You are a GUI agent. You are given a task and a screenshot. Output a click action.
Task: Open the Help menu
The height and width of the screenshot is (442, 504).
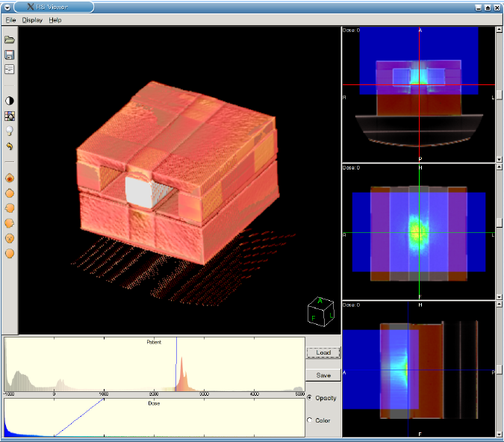coord(55,19)
